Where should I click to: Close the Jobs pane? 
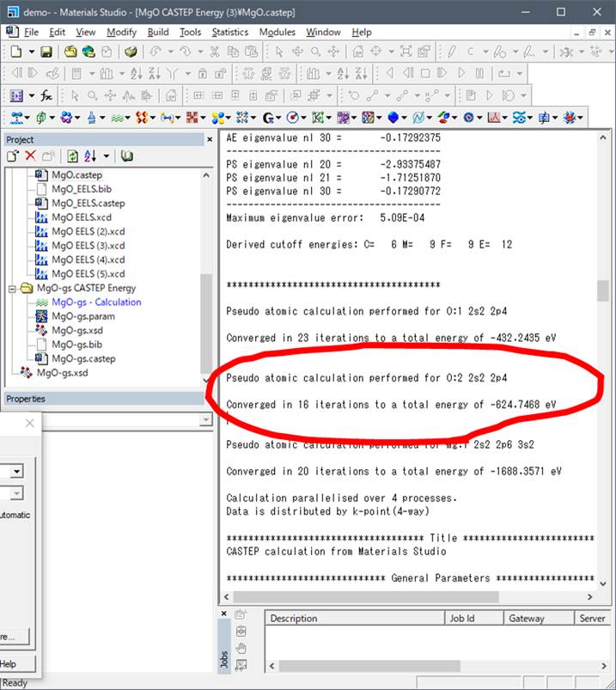point(223,614)
